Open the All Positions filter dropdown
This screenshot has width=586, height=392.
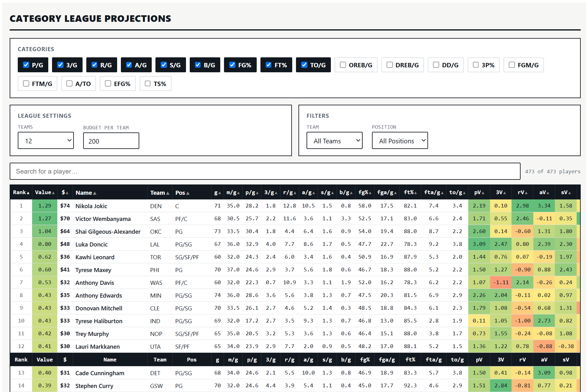click(x=400, y=141)
